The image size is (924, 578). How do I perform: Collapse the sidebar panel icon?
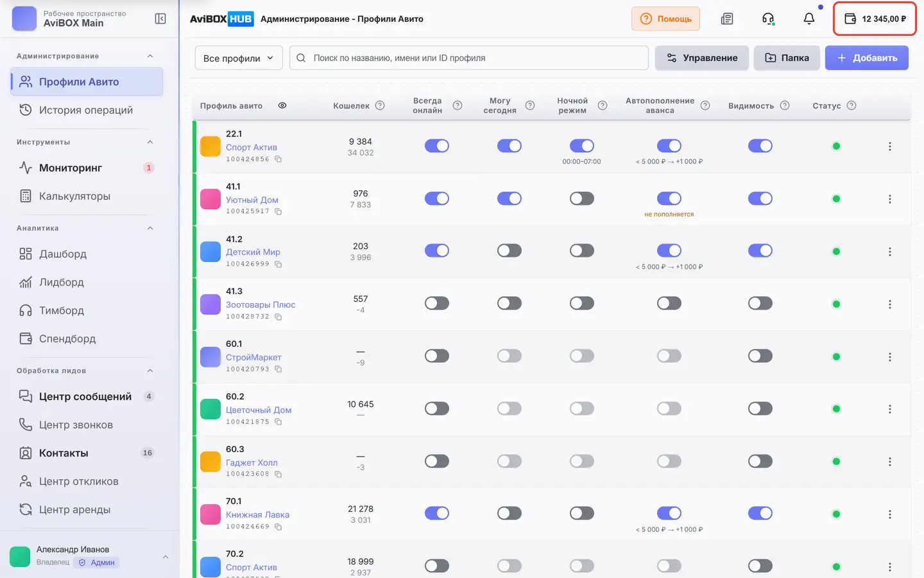click(x=160, y=19)
